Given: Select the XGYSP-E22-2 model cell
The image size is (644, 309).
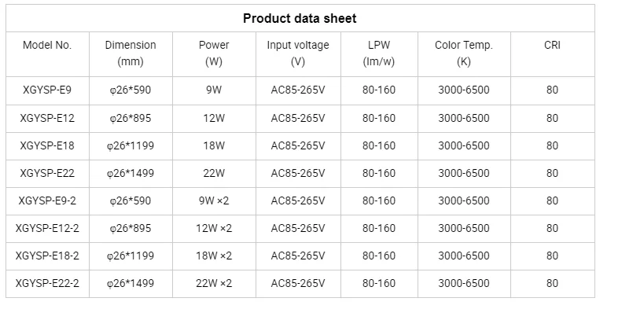Looking at the screenshot, I should 47,284.
